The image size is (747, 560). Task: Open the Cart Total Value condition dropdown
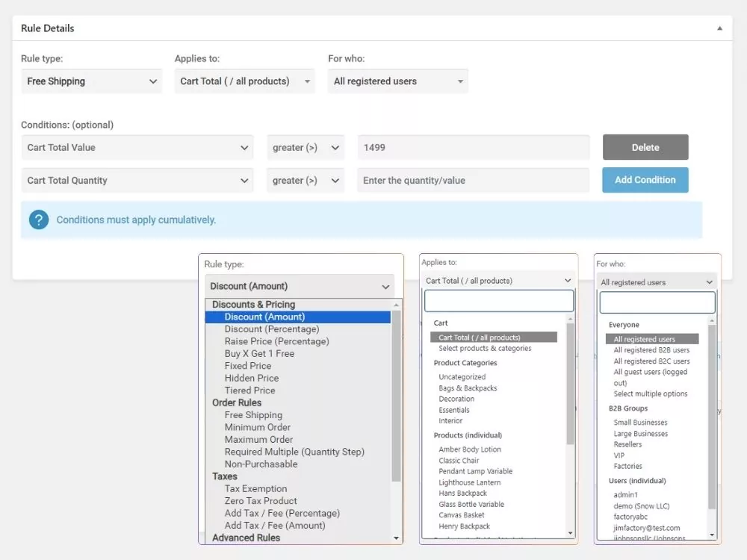[137, 148]
